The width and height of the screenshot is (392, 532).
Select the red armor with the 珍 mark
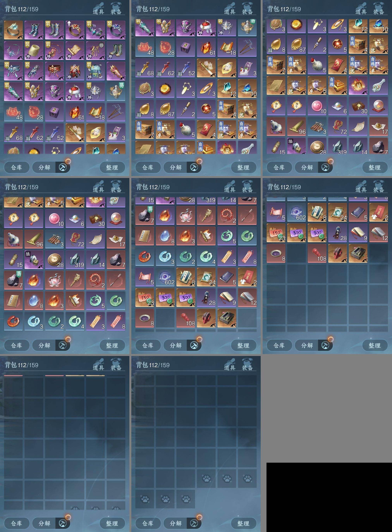coord(75,71)
